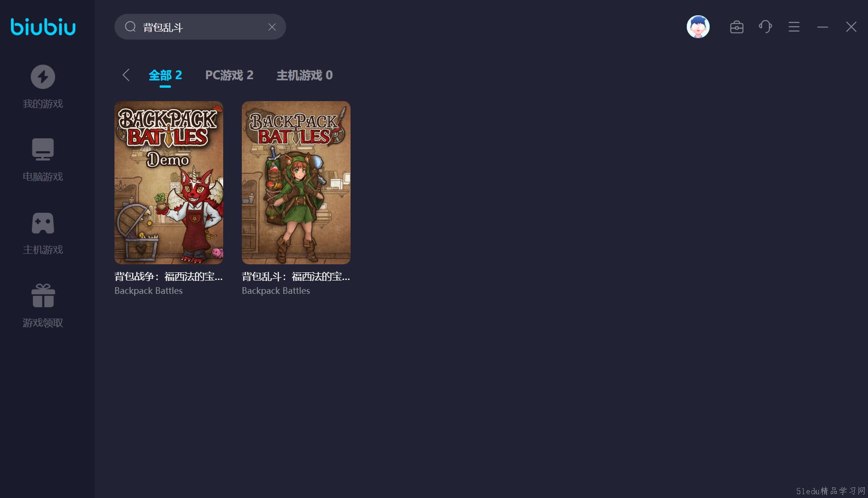868x498 pixels.
Task: Open game rewards gift icon
Action: pos(43,296)
